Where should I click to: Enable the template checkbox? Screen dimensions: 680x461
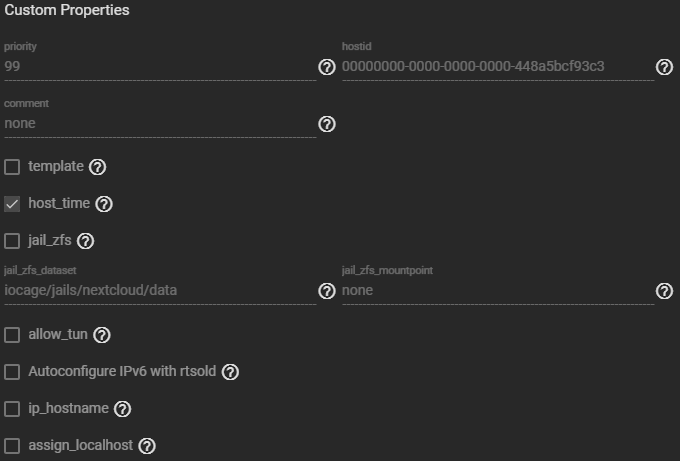click(12, 167)
